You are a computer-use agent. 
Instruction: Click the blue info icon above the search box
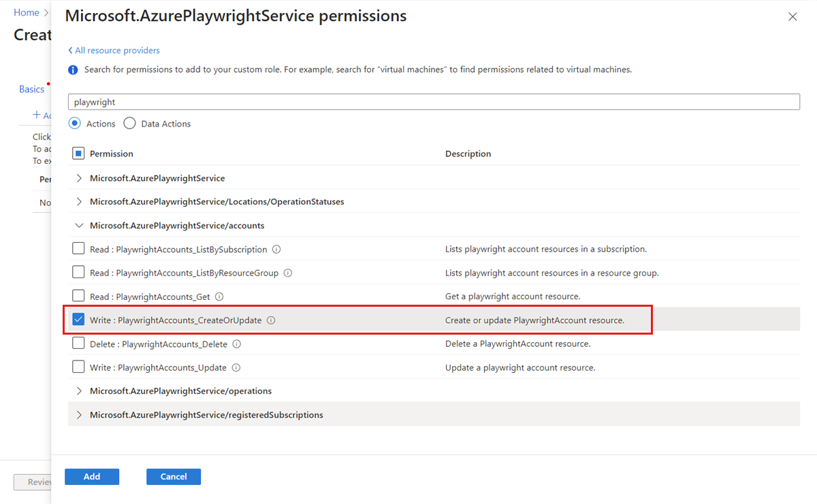tap(73, 69)
